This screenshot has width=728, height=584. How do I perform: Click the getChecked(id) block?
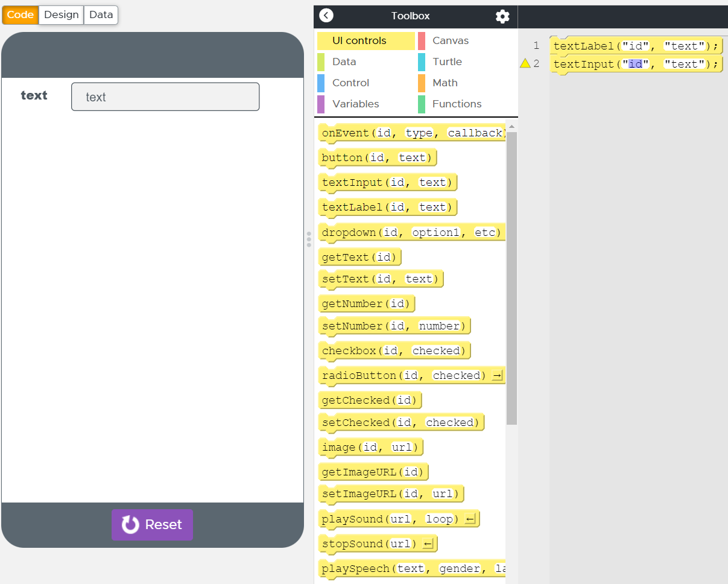pos(370,401)
